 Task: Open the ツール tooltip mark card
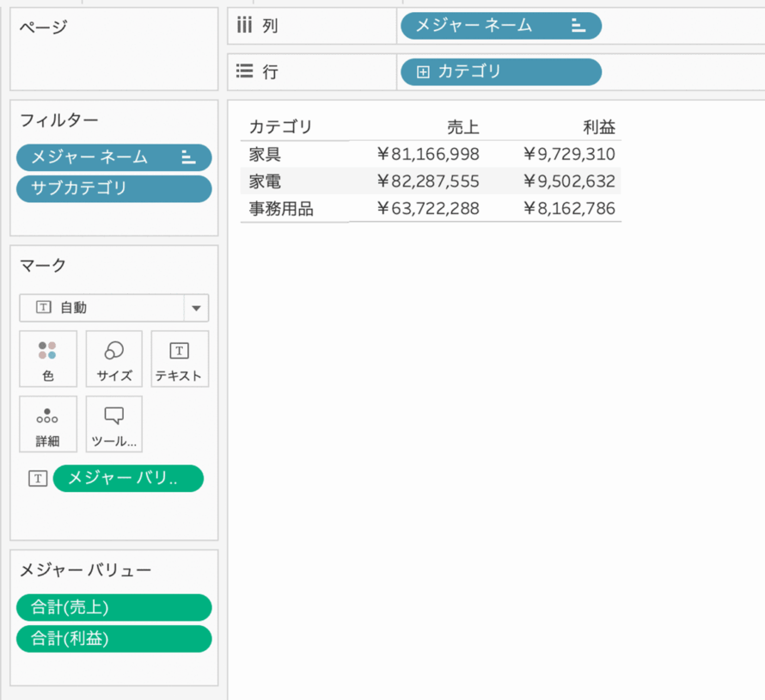pyautogui.click(x=114, y=424)
